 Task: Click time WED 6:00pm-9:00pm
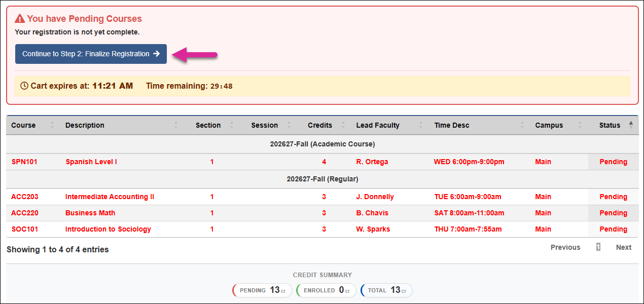click(x=469, y=162)
